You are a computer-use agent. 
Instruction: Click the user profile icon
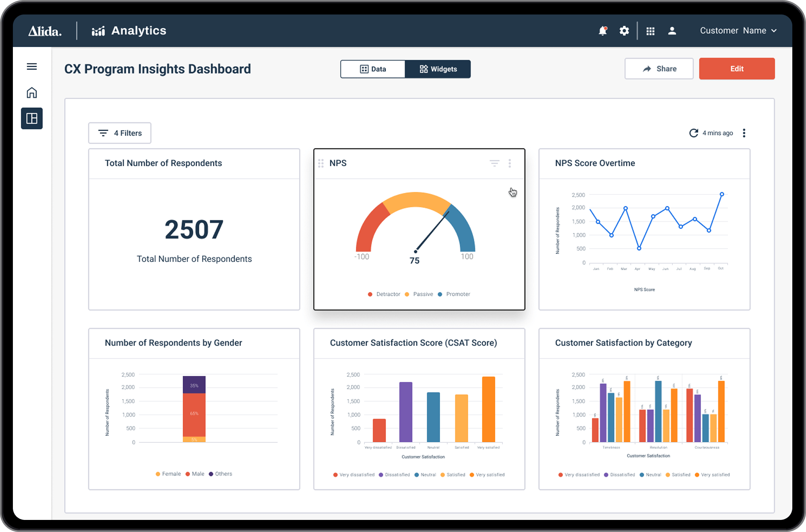click(672, 31)
